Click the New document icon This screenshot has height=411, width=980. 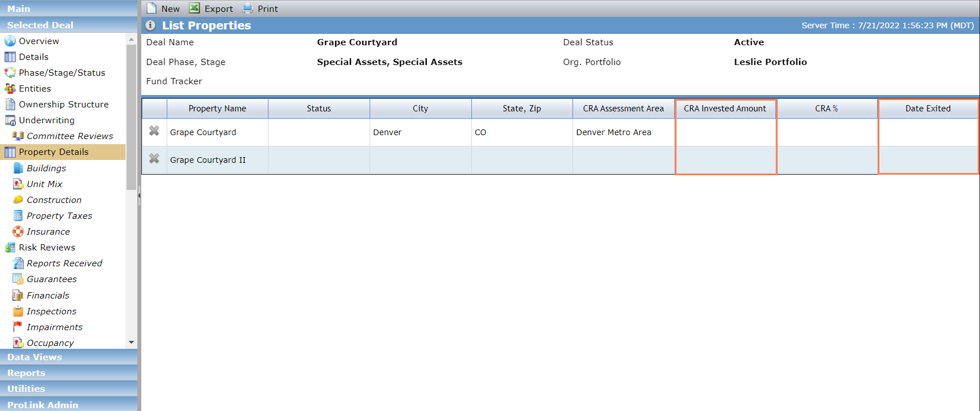pyautogui.click(x=151, y=8)
